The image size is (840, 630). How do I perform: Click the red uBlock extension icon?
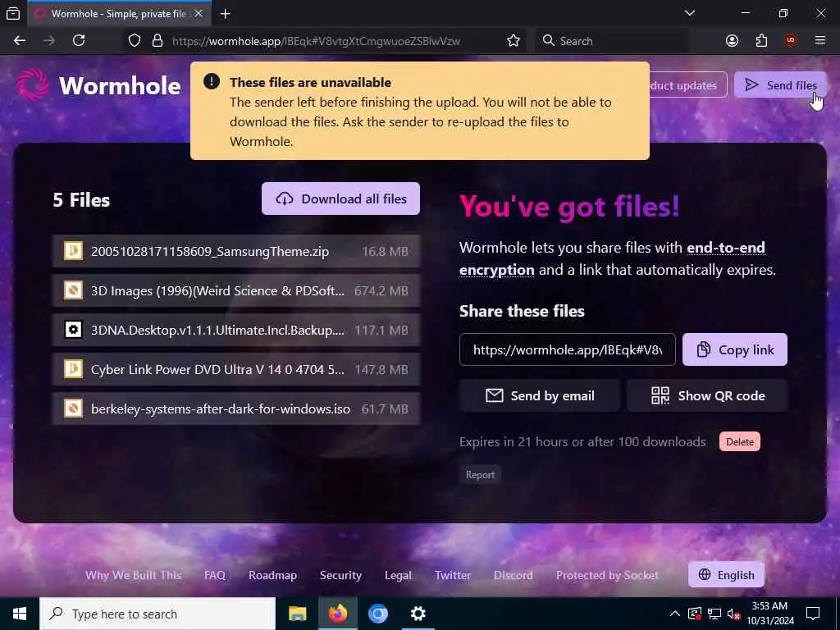point(791,41)
